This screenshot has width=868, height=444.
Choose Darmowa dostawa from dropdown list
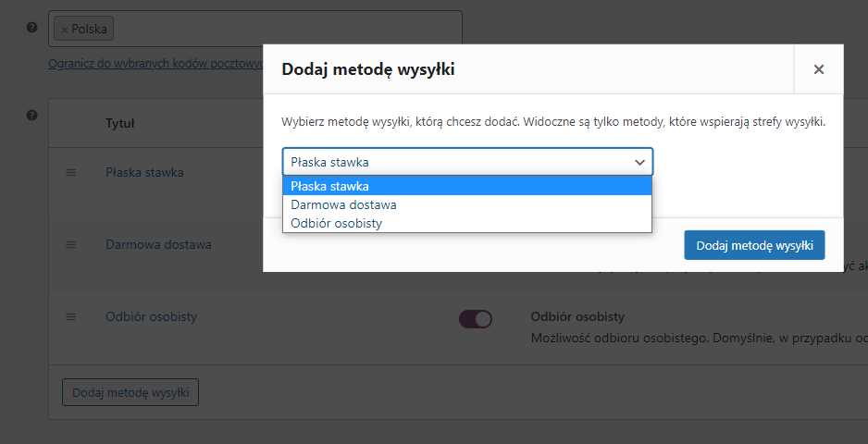467,204
